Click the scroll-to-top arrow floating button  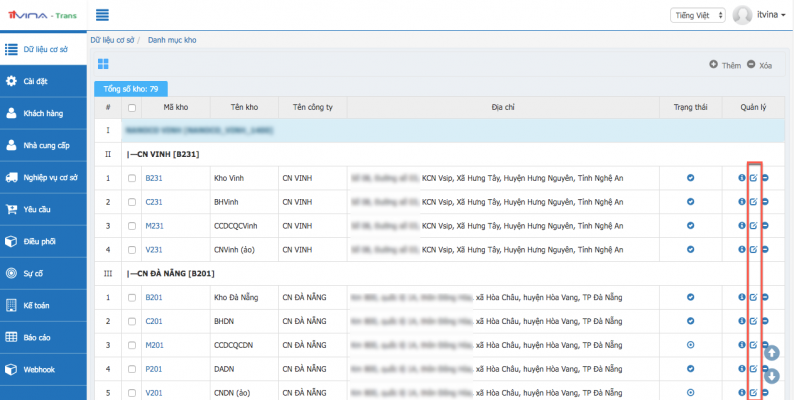point(771,352)
